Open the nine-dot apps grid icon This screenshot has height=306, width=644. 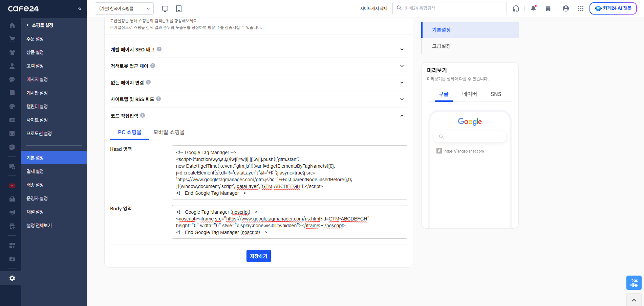[581, 8]
